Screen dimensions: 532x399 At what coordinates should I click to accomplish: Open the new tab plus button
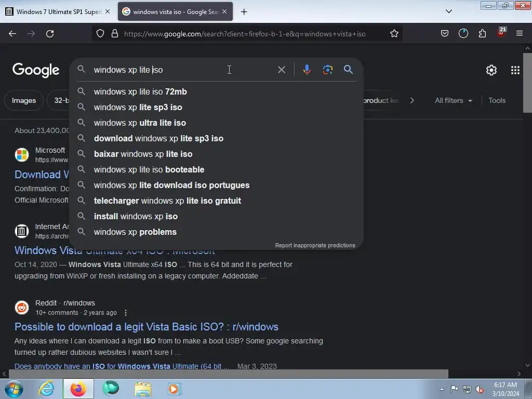point(244,12)
